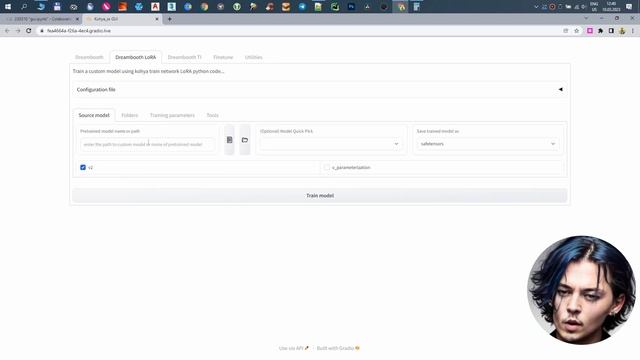Viewport: 640px width, 360px height.
Task: Expand the Configuration file section
Action: pyautogui.click(x=320, y=89)
